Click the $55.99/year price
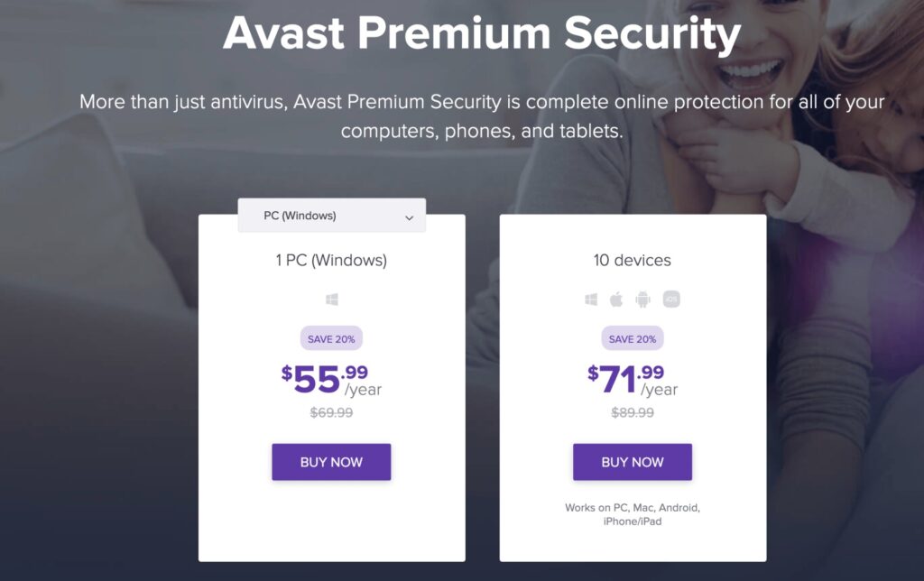Screen dimensions: 924x581 pos(331,380)
